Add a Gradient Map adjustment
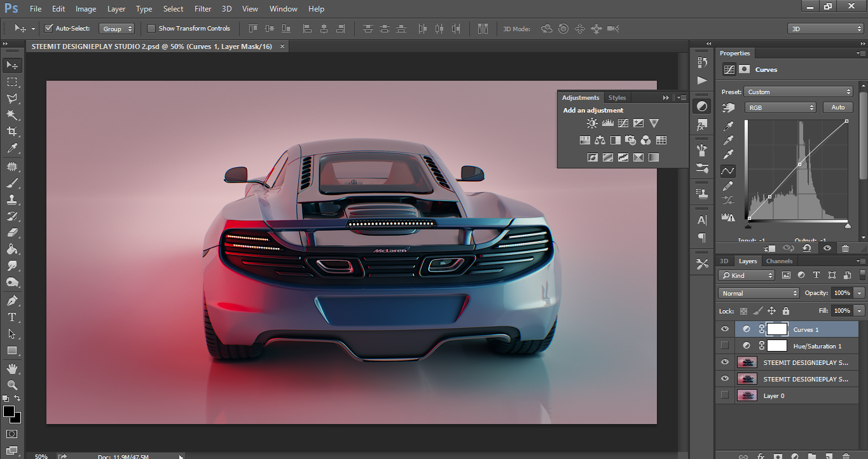Image resolution: width=868 pixels, height=459 pixels. pos(654,157)
